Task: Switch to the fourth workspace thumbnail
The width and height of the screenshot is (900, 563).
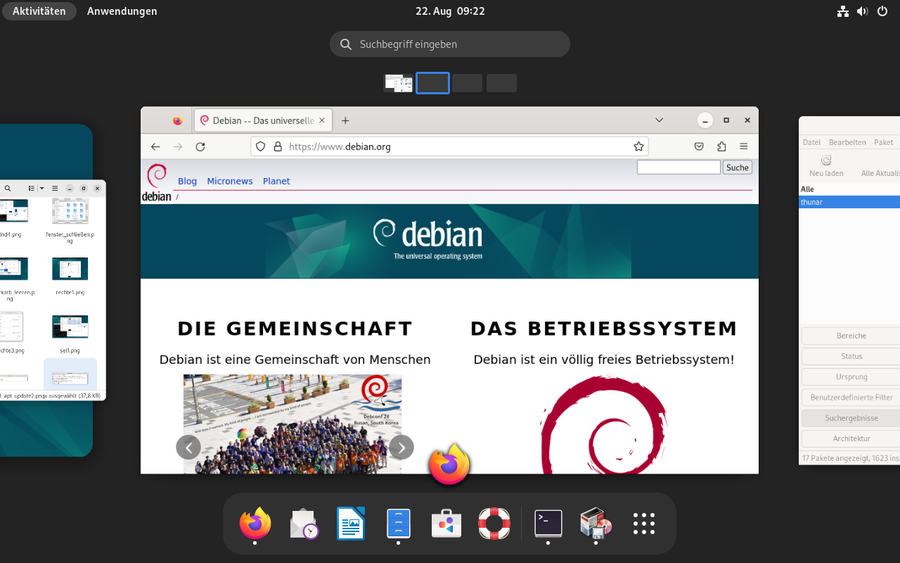Action: (x=502, y=83)
